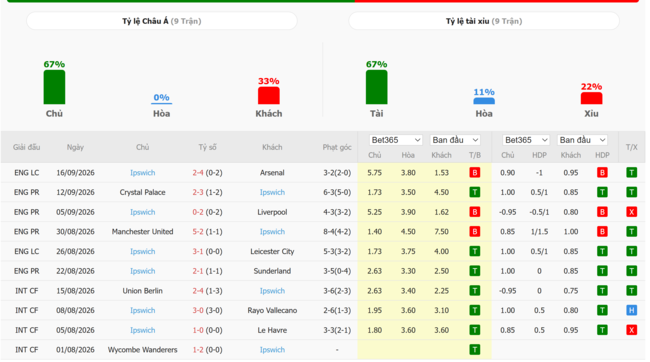The image size is (650, 362).
Task: Click the Manchester United team name
Action: pos(143,232)
